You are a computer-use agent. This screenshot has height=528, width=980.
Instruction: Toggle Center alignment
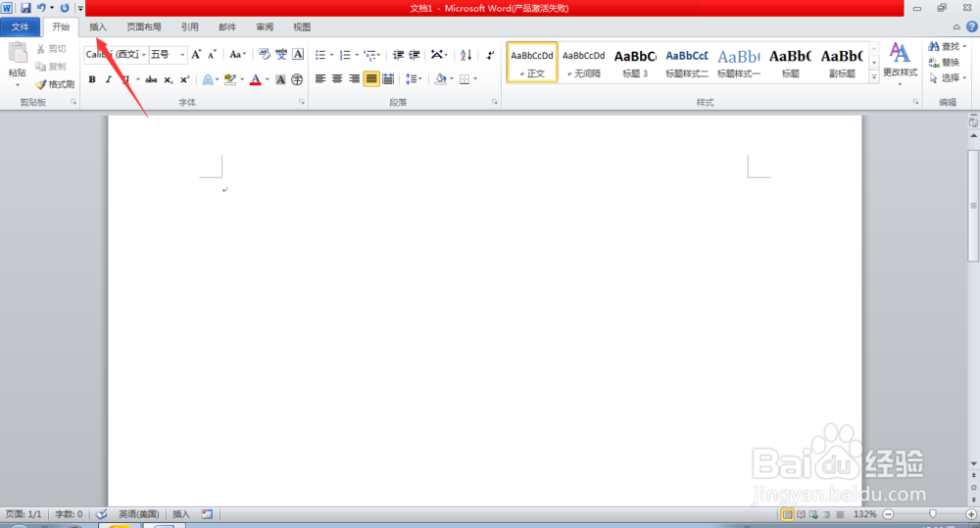pos(337,78)
